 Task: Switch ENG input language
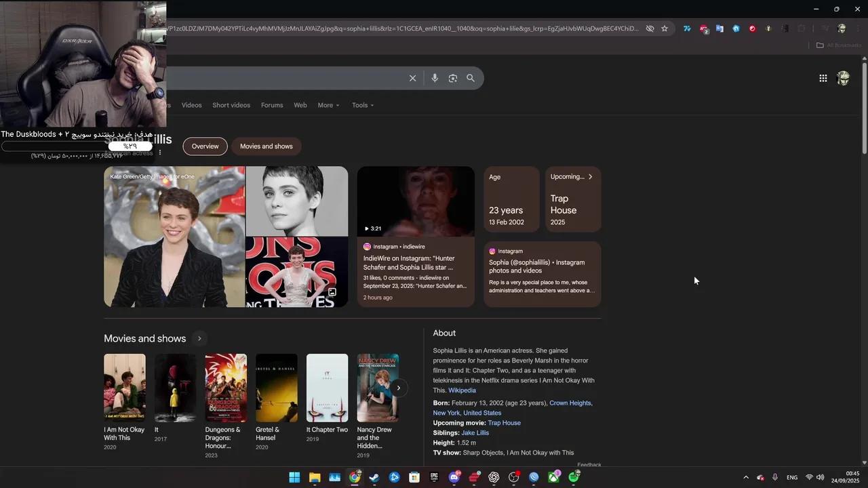792,478
